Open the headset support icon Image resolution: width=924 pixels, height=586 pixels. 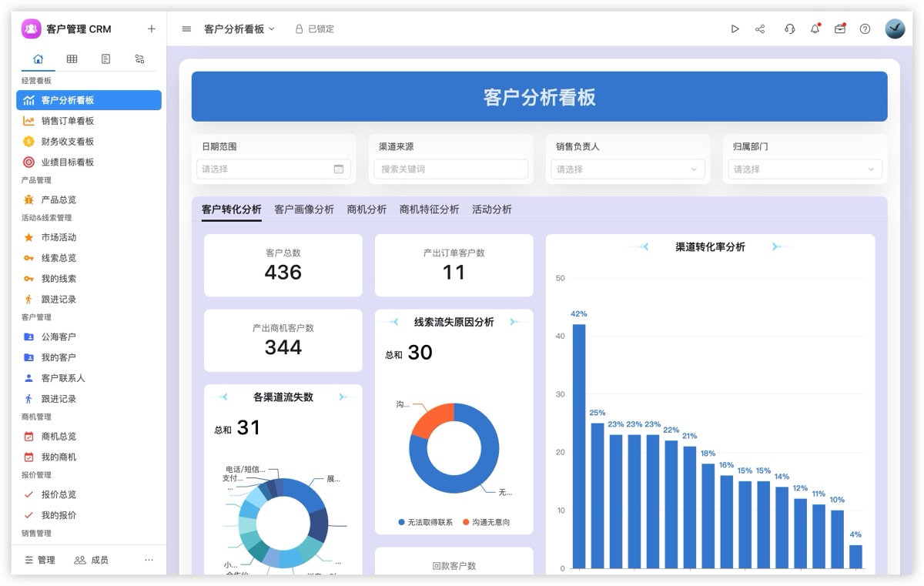pyautogui.click(x=789, y=28)
